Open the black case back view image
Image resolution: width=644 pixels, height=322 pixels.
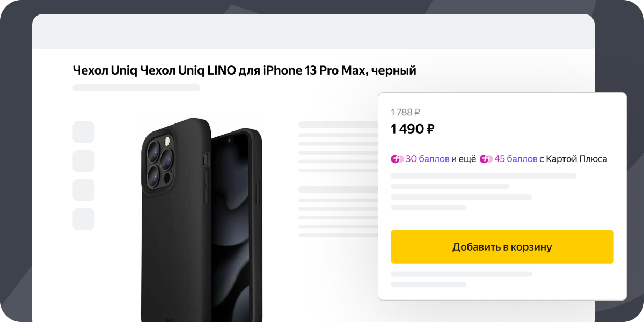[174, 220]
